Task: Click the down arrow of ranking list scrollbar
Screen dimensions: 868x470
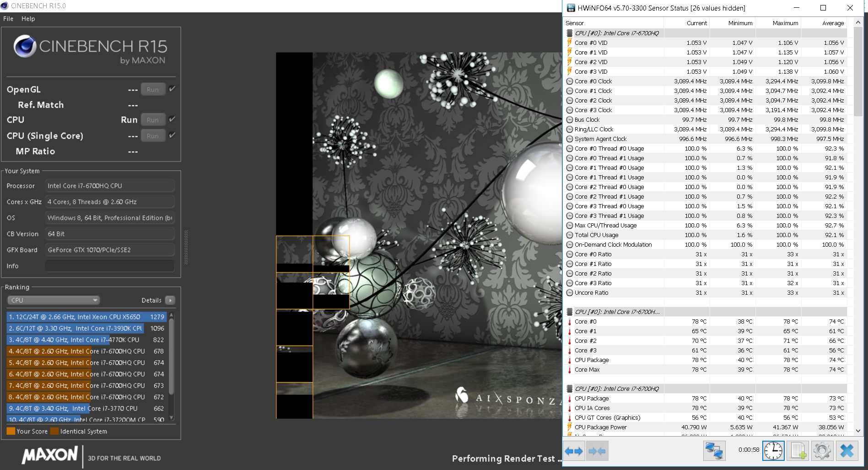Action: pos(172,417)
